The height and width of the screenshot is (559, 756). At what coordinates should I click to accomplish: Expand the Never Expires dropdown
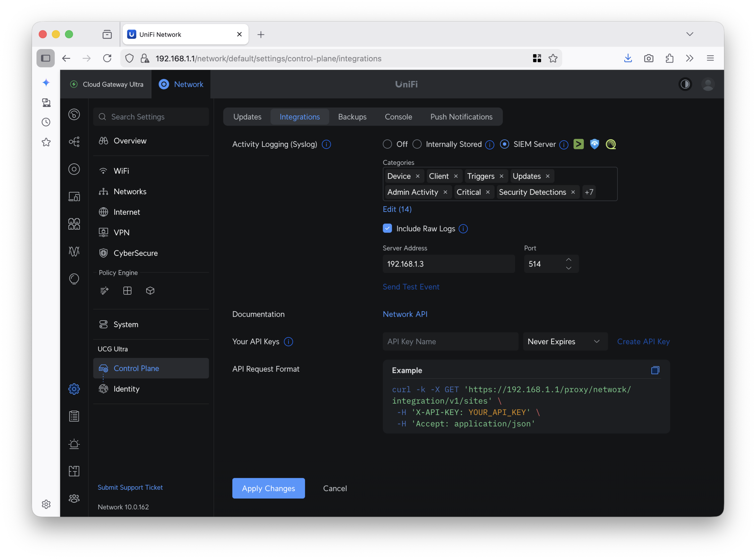pyautogui.click(x=565, y=342)
